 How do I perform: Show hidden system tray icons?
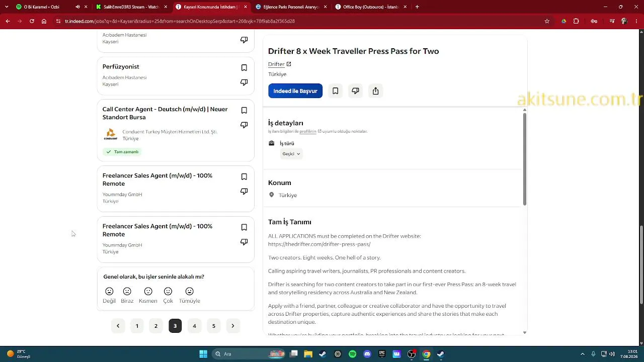583,354
